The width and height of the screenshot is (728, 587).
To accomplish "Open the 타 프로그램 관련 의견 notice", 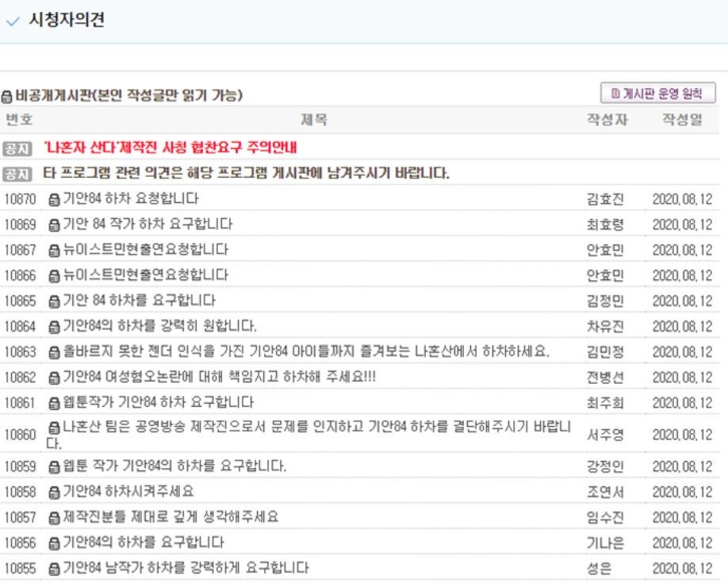I will [246, 174].
